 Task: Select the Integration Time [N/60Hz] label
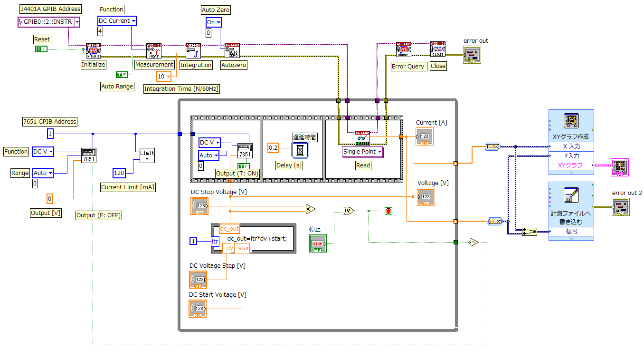182,89
